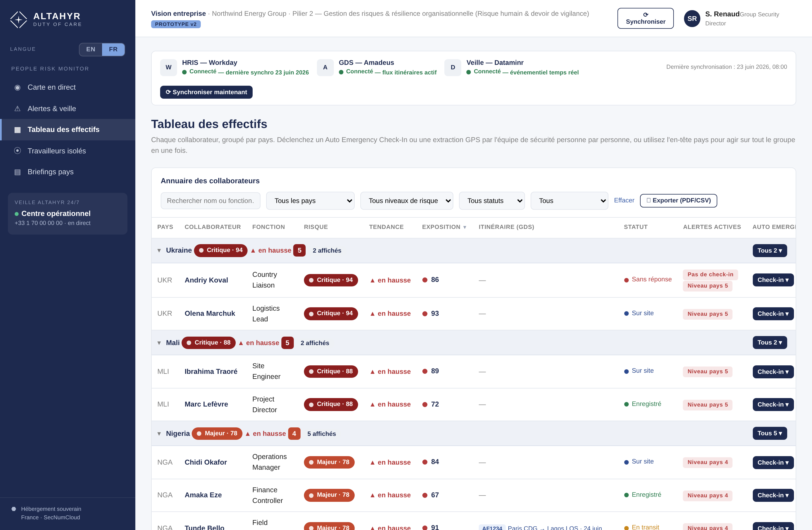This screenshot has height=530, width=812.
Task: Open Check-in menu for Olena Marchuk
Action: [773, 314]
